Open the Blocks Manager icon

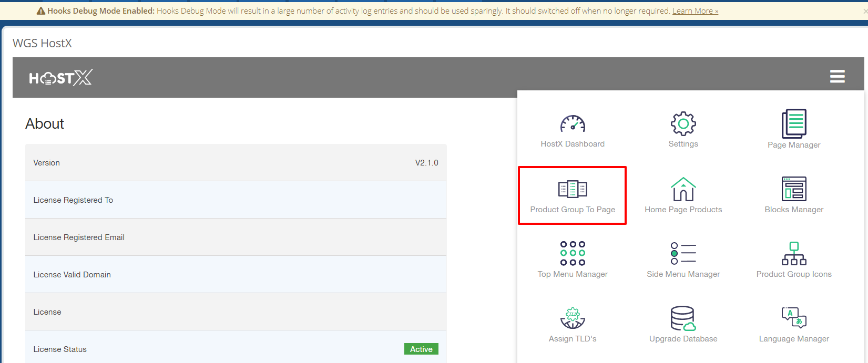point(794,189)
